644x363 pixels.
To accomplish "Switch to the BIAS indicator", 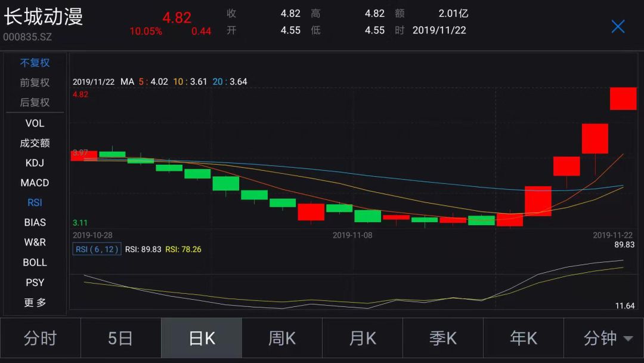I will (x=35, y=223).
